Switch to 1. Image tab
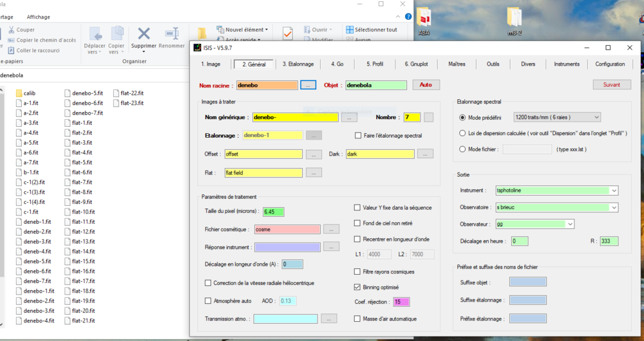The height and width of the screenshot is (341, 644). tap(211, 64)
